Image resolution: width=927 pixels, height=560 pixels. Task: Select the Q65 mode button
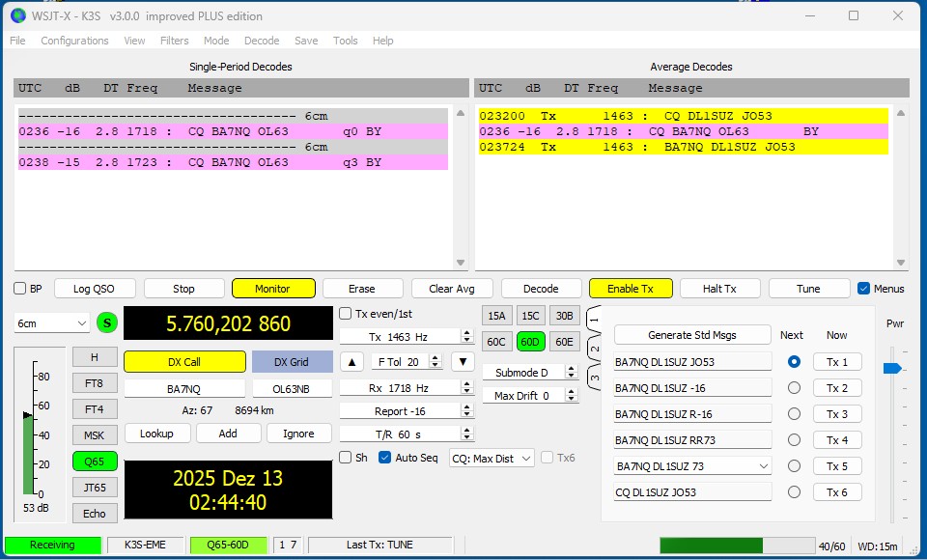point(95,461)
